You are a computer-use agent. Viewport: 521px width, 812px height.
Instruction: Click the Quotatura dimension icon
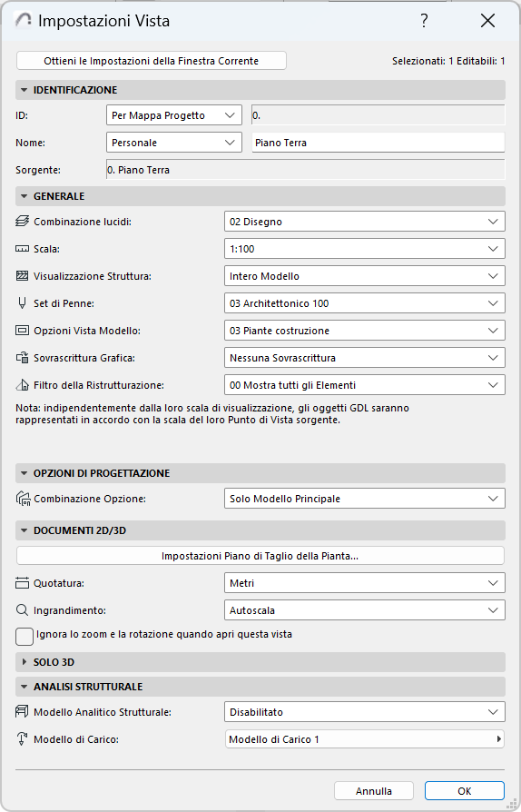coord(23,583)
